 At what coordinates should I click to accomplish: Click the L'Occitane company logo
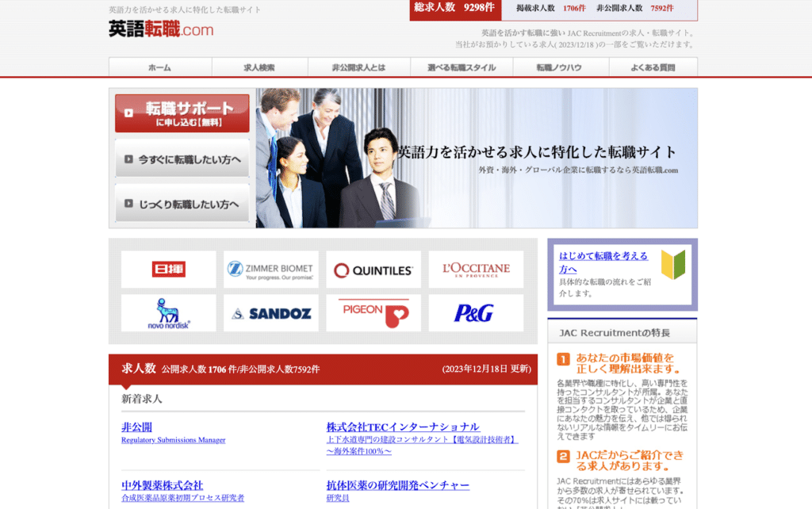tap(476, 270)
